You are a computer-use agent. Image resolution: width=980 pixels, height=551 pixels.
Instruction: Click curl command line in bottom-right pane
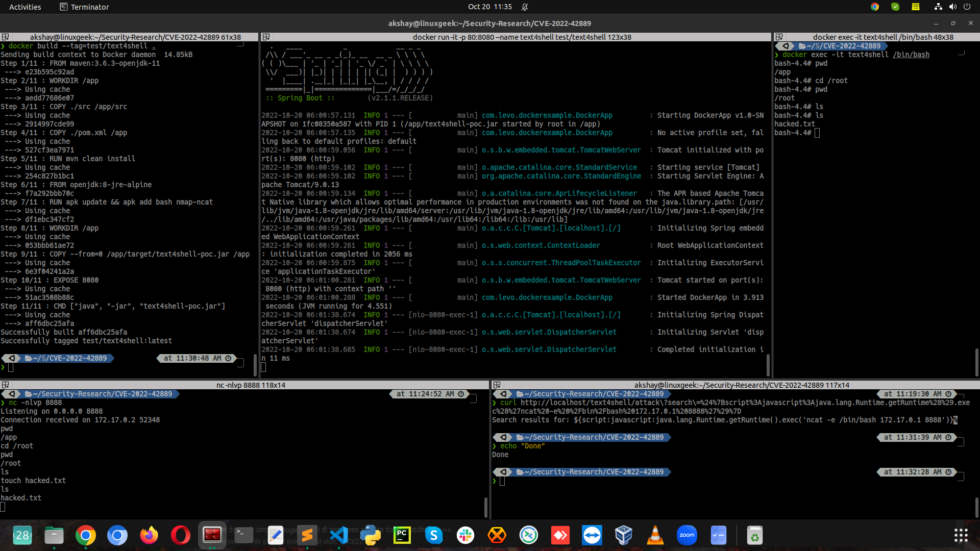(731, 407)
